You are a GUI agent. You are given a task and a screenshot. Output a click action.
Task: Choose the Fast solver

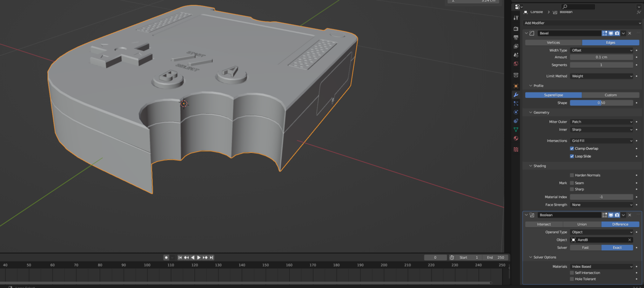[586, 248]
